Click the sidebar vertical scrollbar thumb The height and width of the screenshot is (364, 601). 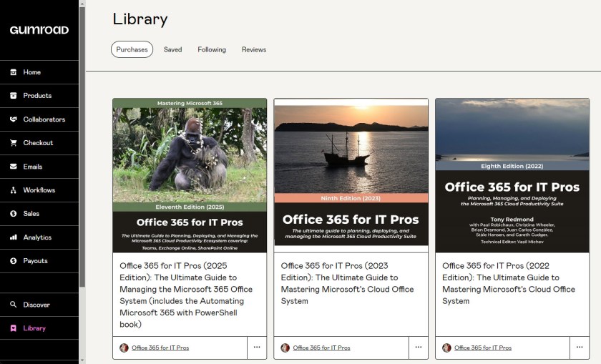pyautogui.click(x=82, y=147)
